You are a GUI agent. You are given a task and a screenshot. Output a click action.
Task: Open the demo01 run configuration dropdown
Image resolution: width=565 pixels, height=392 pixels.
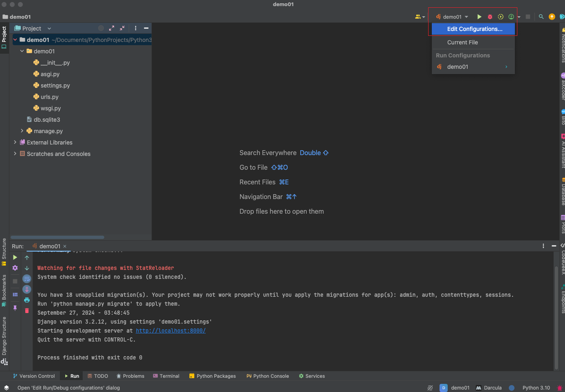(452, 17)
